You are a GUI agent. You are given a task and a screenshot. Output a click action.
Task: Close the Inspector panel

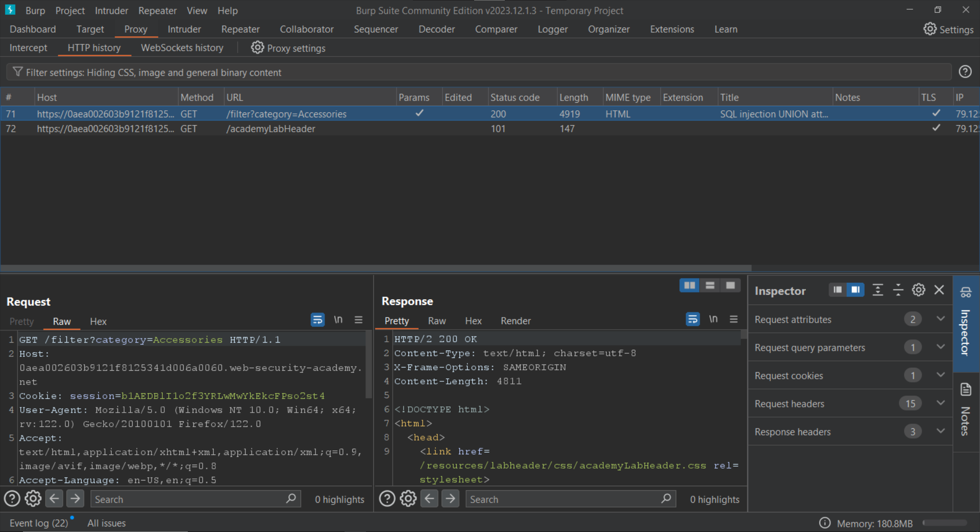click(939, 291)
